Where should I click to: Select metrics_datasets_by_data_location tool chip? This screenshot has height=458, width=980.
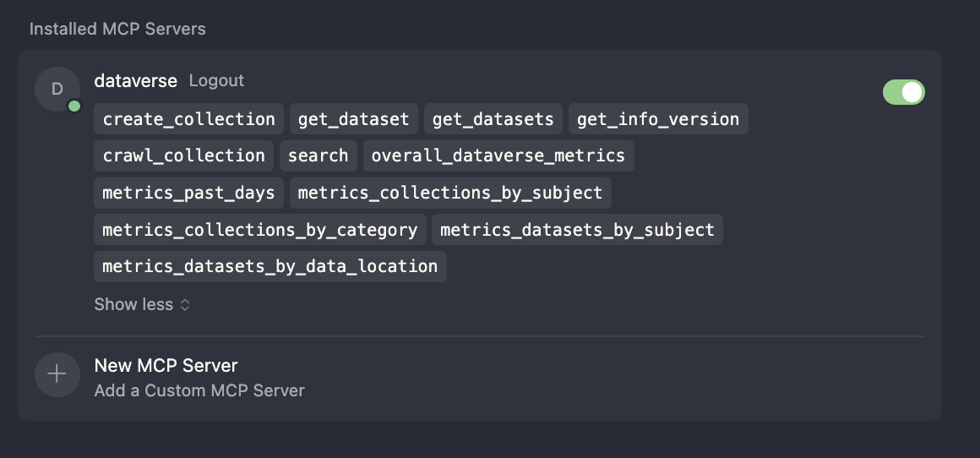coord(269,266)
